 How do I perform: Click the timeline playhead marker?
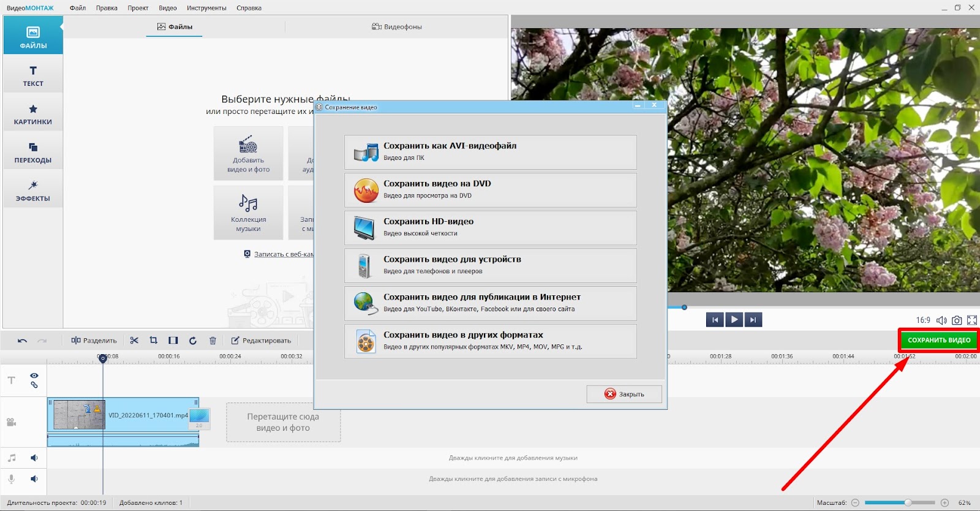(103, 358)
